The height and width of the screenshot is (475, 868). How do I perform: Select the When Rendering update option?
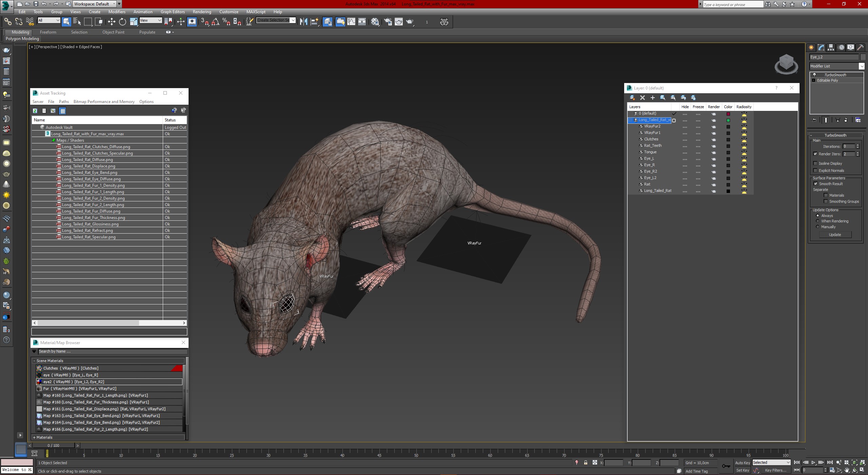pyautogui.click(x=817, y=221)
